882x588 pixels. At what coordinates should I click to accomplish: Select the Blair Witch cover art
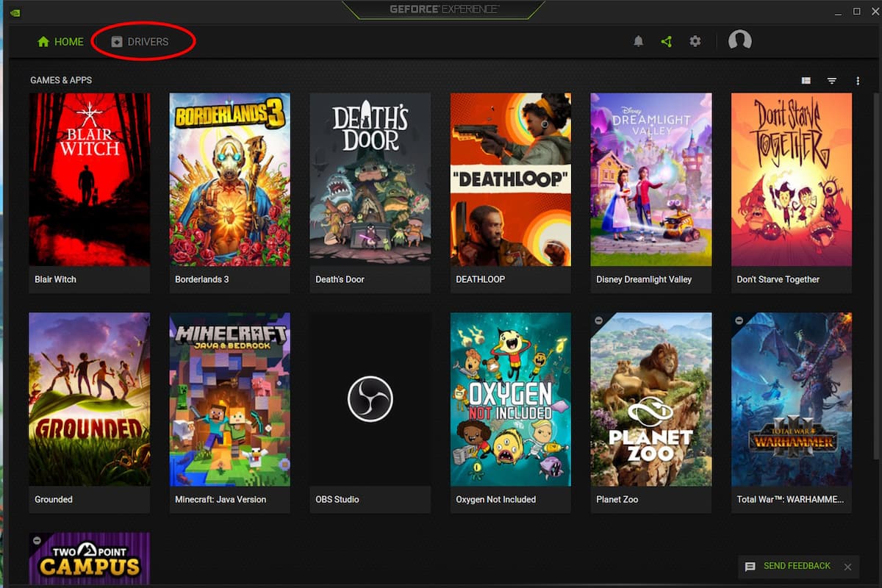pos(90,179)
